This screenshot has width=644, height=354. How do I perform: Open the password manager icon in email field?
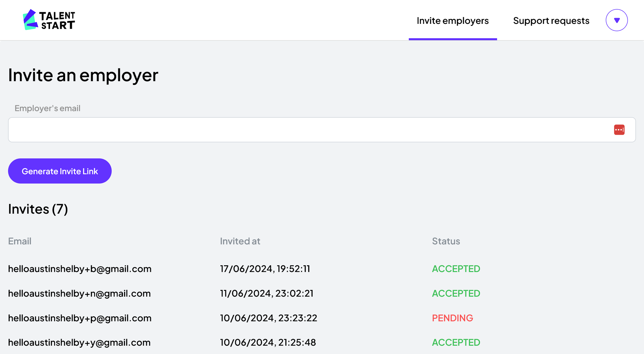coord(619,130)
